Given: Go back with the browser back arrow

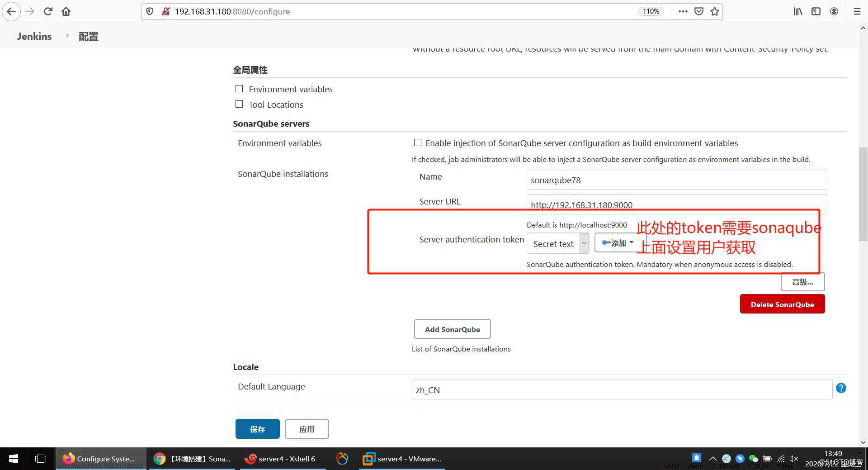Looking at the screenshot, I should (x=11, y=11).
